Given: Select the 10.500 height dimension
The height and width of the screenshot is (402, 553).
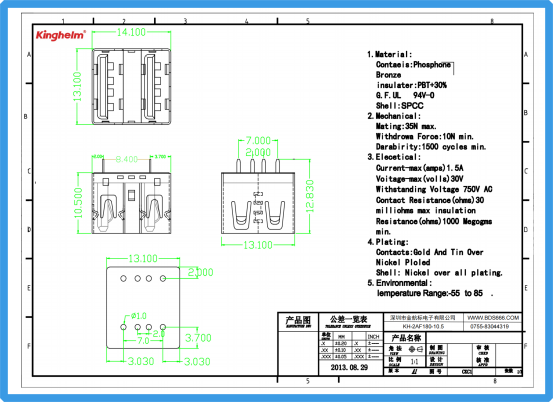Looking at the screenshot, I should 78,203.
